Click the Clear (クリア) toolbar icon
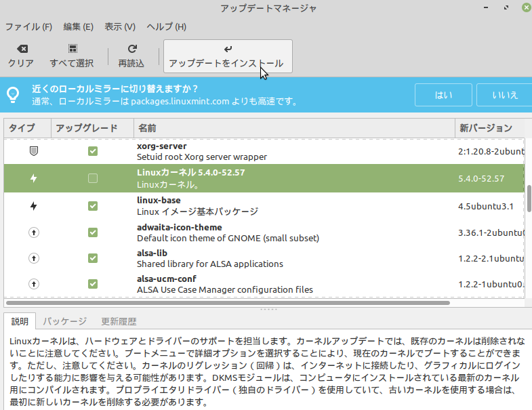This screenshot has height=410, width=532. click(21, 49)
